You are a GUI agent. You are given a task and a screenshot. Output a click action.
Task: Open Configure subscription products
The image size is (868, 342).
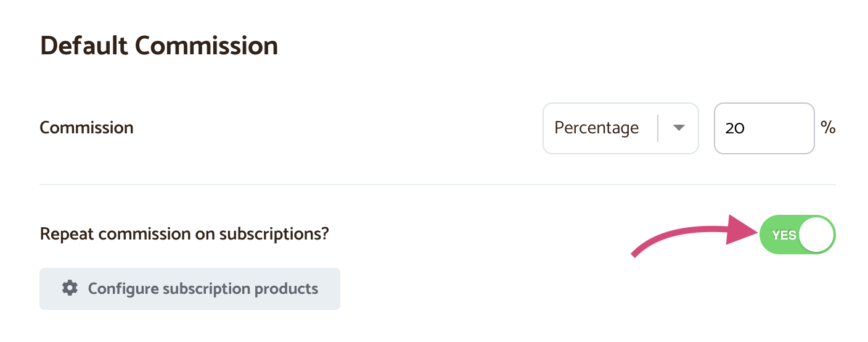click(x=190, y=288)
